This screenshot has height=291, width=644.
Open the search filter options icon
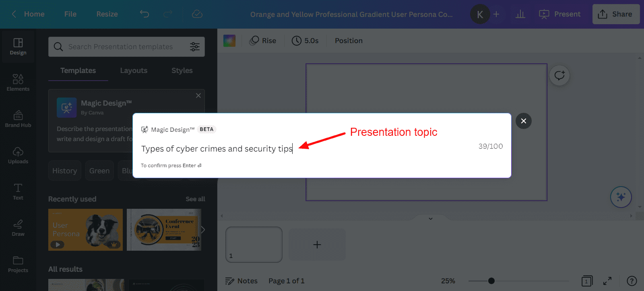[195, 47]
